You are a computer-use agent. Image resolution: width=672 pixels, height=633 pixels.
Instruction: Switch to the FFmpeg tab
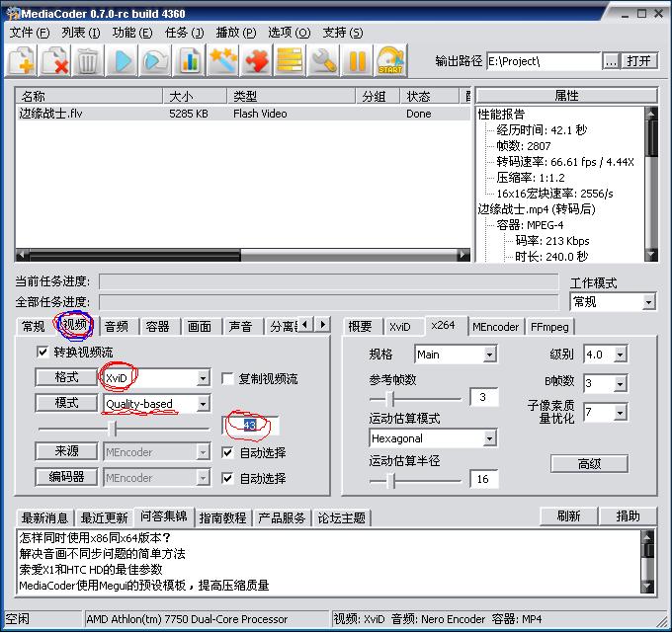pyautogui.click(x=549, y=327)
